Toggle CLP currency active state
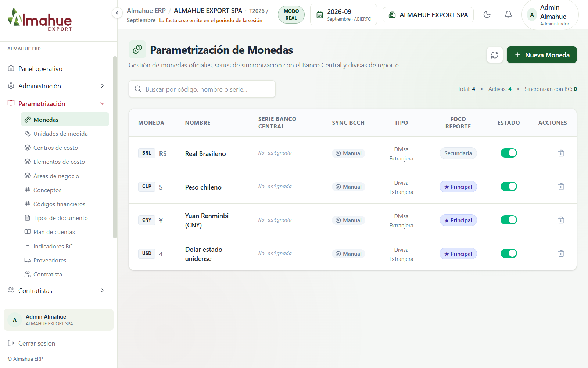The image size is (588, 368). [509, 186]
